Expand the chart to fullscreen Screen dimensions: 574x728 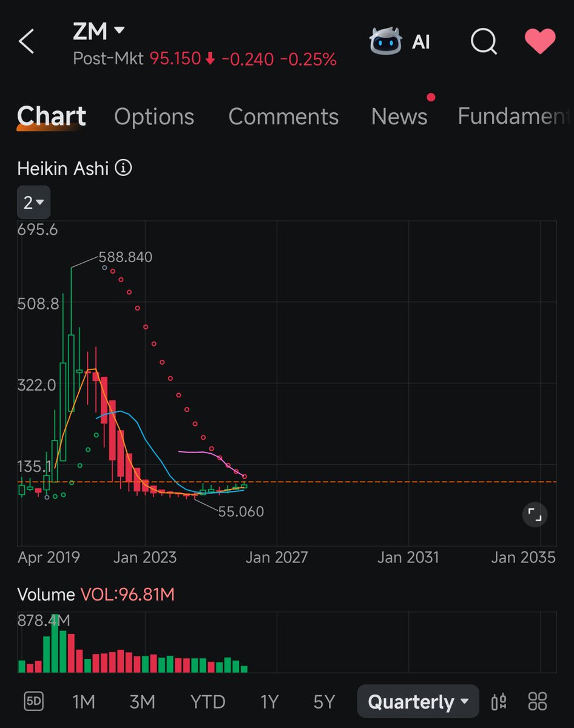[x=535, y=515]
